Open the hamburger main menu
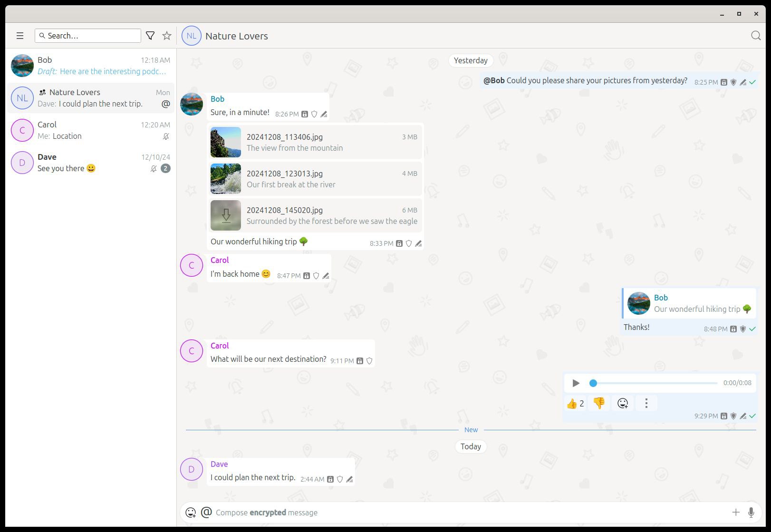Screen dimensions: 771x532 pos(20,36)
